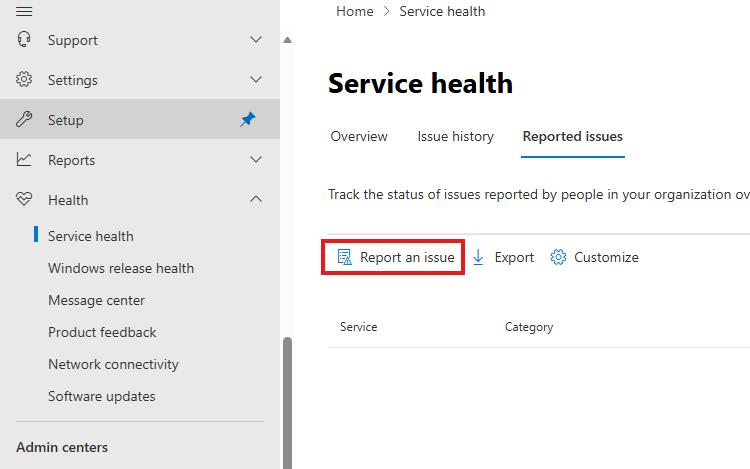Sort by the Service column header
This screenshot has height=469, width=750.
(358, 327)
